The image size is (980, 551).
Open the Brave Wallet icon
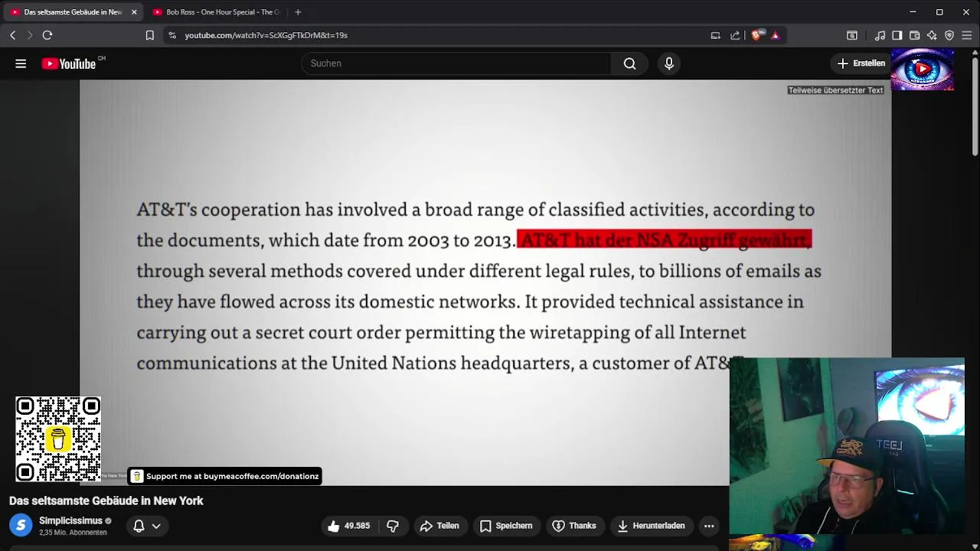tap(914, 35)
